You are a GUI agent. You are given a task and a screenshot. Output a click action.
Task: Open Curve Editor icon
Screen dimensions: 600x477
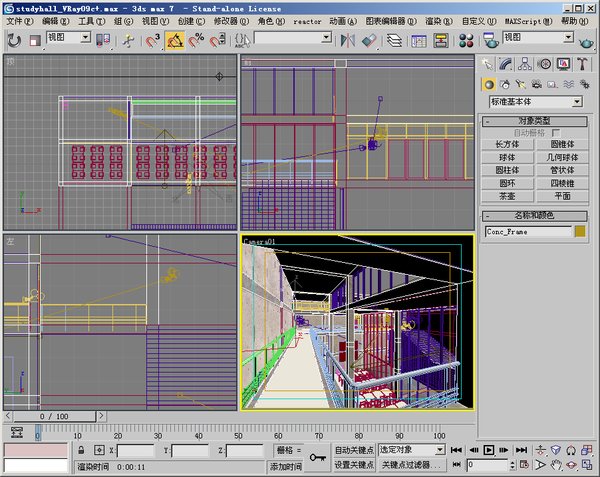419,41
